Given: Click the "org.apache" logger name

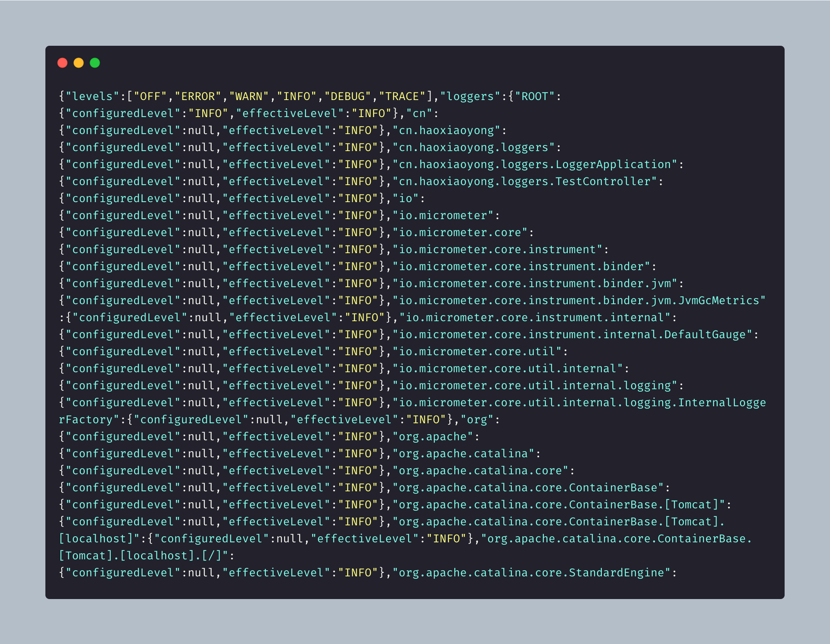Looking at the screenshot, I should click(433, 437).
